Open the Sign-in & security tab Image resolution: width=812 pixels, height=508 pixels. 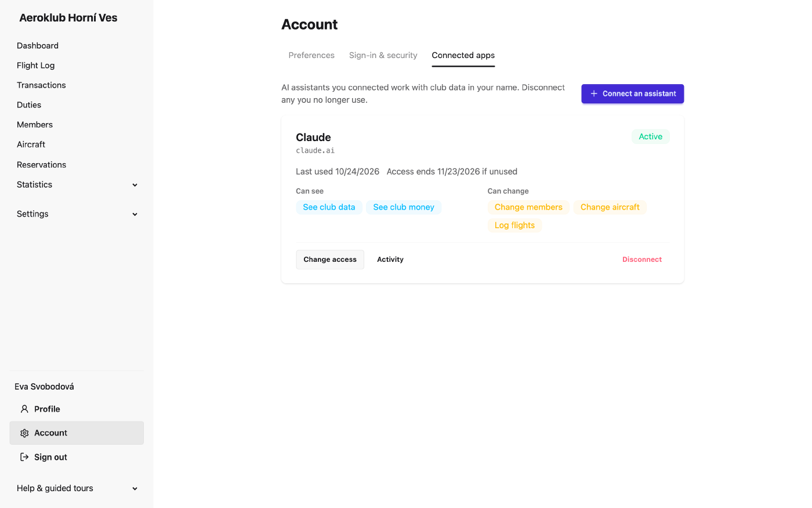(x=383, y=55)
